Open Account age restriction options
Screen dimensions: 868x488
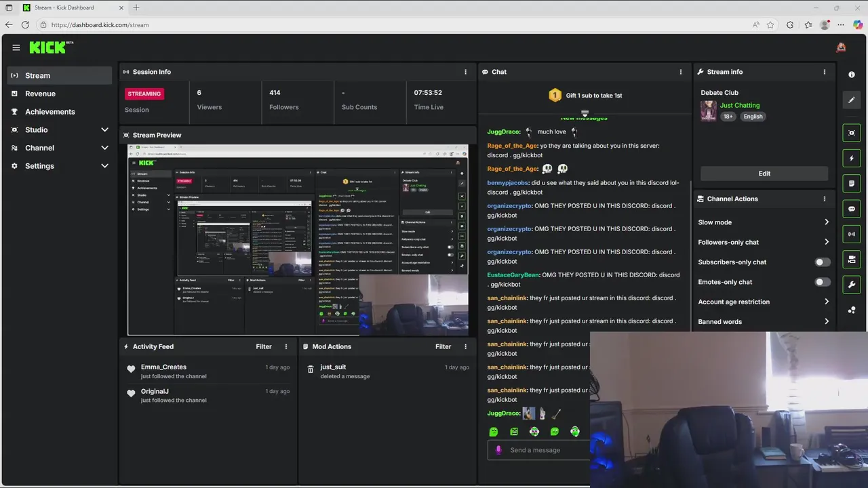pos(764,302)
